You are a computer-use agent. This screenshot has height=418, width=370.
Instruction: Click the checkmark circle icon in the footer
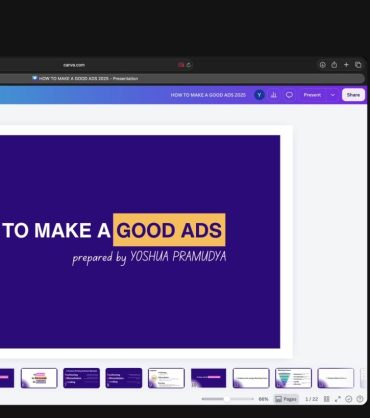[349, 399]
